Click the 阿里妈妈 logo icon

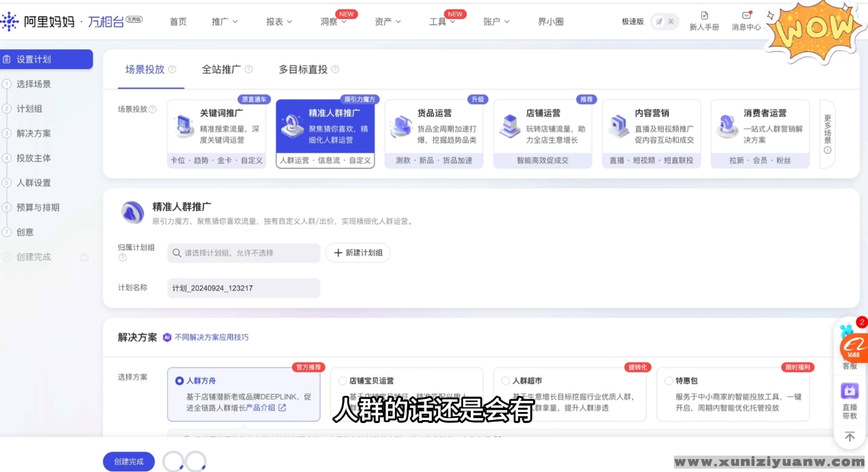pyautogui.click(x=10, y=21)
